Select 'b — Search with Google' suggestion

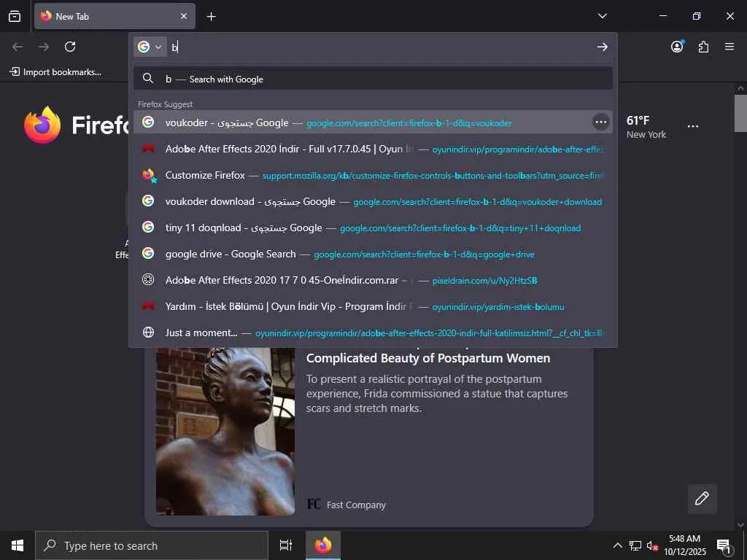click(373, 79)
